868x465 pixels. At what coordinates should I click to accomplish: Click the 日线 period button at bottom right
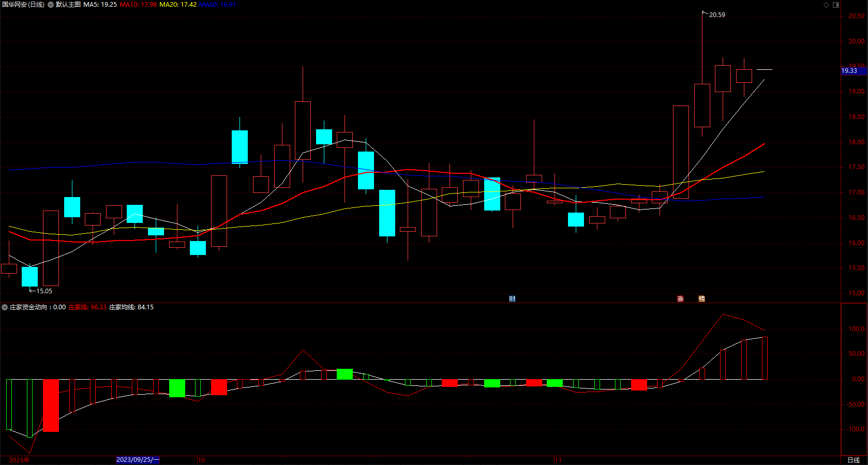[x=854, y=460]
